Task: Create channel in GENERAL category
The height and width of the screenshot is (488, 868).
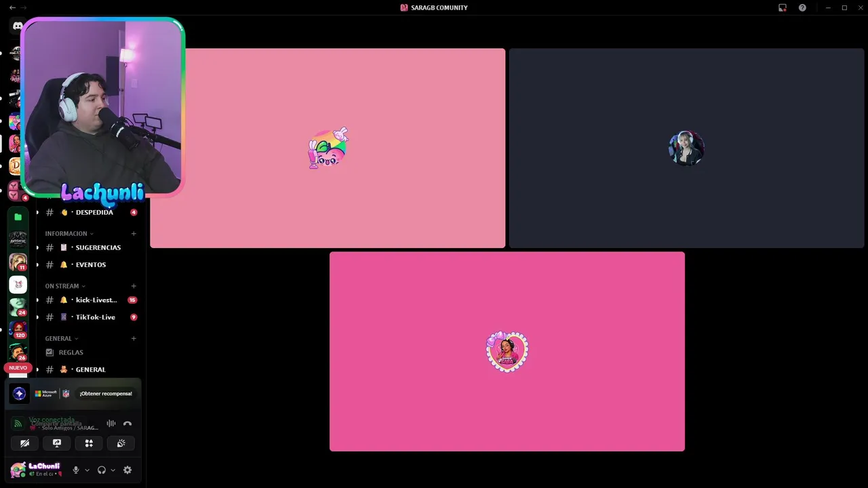Action: [134, 338]
